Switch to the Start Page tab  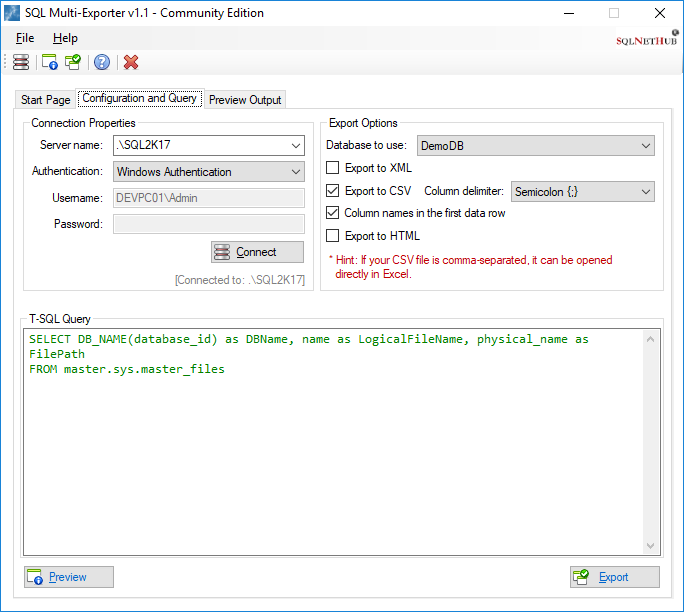tap(45, 100)
